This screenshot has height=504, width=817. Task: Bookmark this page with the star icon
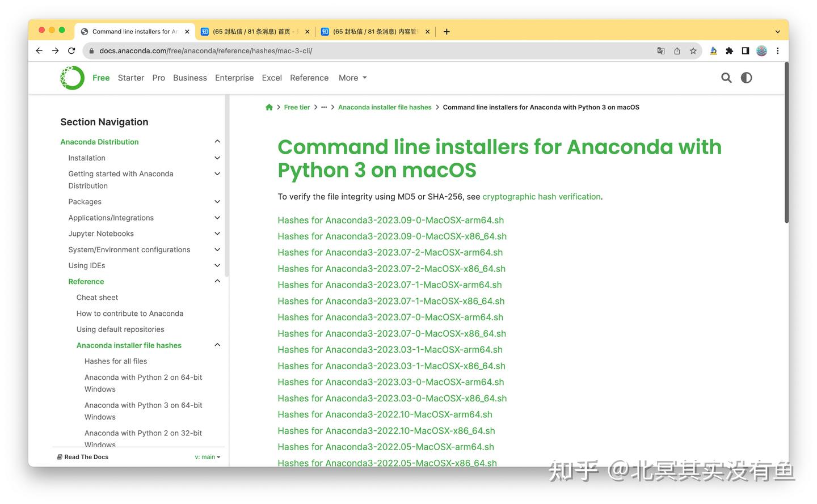693,50
